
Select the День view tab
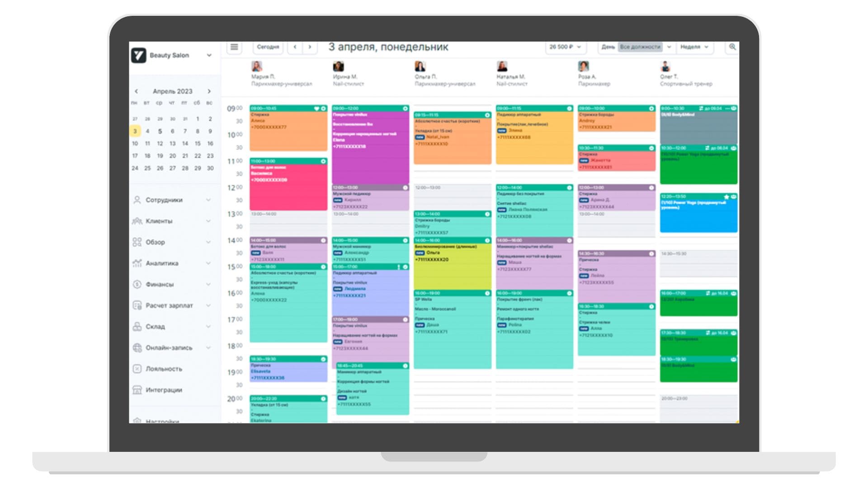tap(608, 47)
